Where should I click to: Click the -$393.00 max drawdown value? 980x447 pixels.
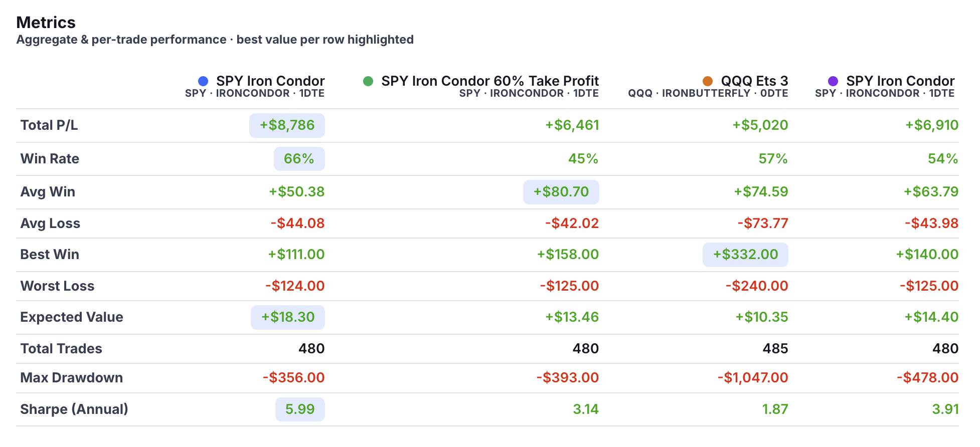[x=568, y=378]
